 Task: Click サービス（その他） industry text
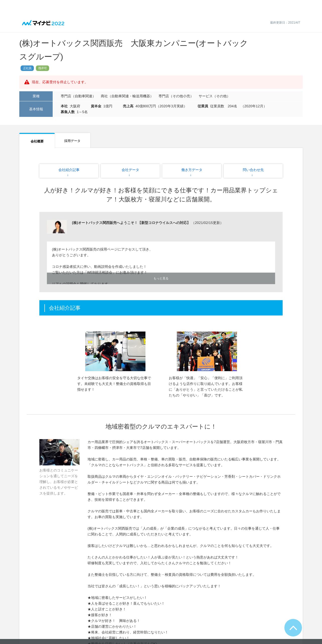coord(214,96)
